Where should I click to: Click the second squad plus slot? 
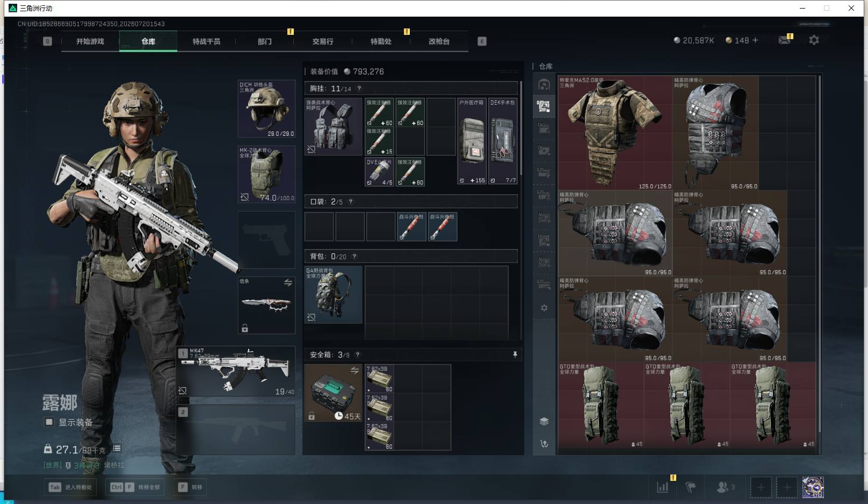point(786,487)
